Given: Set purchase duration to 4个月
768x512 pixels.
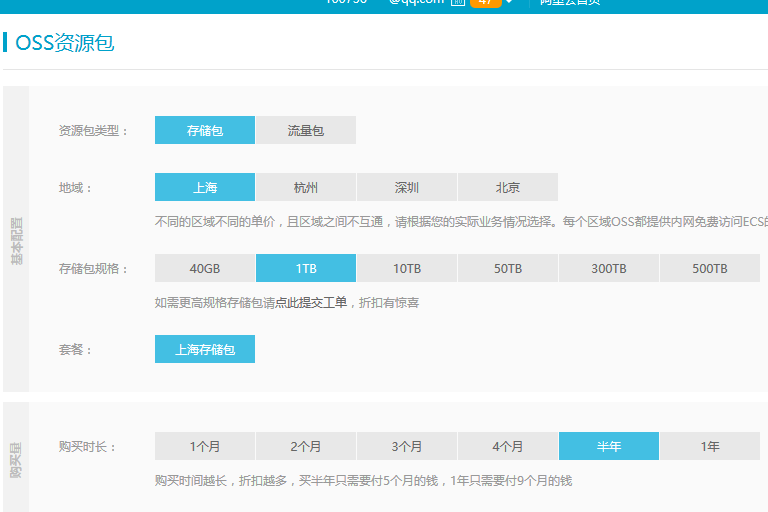Looking at the screenshot, I should [508, 446].
